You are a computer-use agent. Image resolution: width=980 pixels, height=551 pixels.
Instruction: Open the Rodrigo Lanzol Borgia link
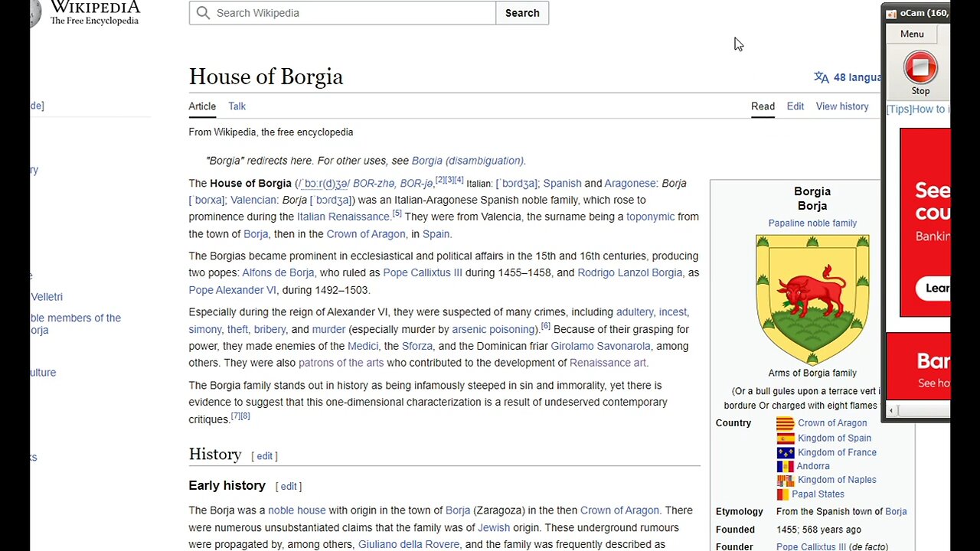629,272
